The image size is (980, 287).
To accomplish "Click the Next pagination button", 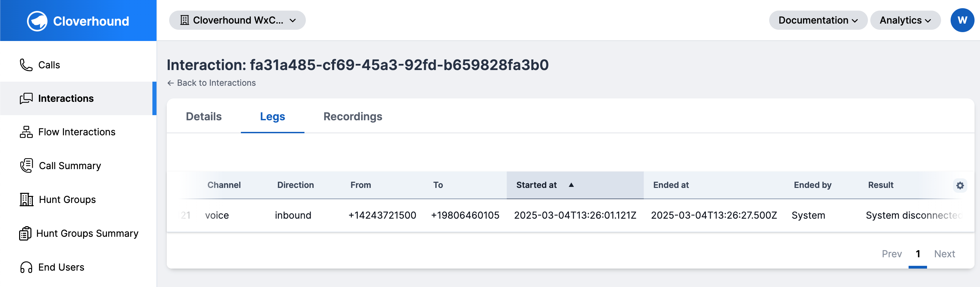I will [x=944, y=254].
